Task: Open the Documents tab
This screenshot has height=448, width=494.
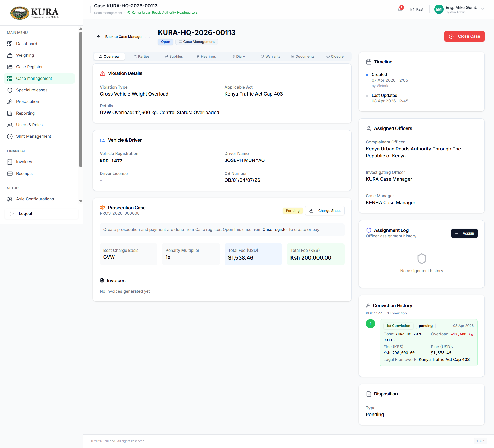Action: pyautogui.click(x=303, y=57)
